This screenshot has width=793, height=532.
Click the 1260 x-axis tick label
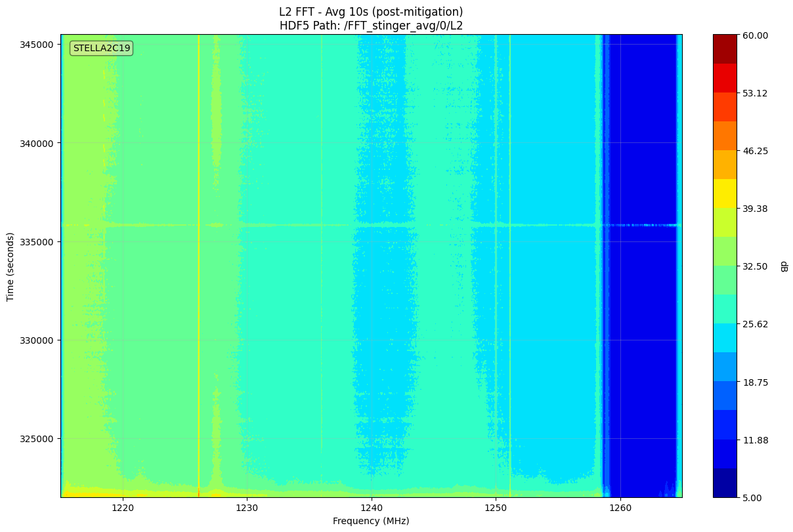coord(620,508)
